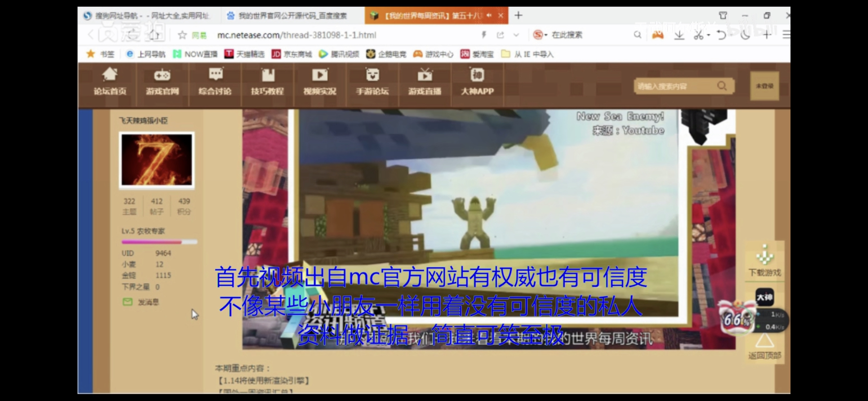
Task: Open the 游戏中心 bookmark
Action: [433, 54]
